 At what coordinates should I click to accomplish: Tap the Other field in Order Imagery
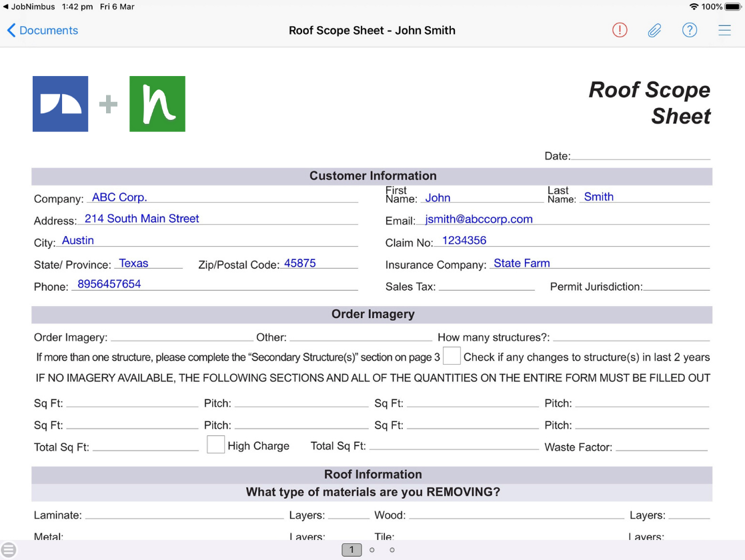[361, 336]
